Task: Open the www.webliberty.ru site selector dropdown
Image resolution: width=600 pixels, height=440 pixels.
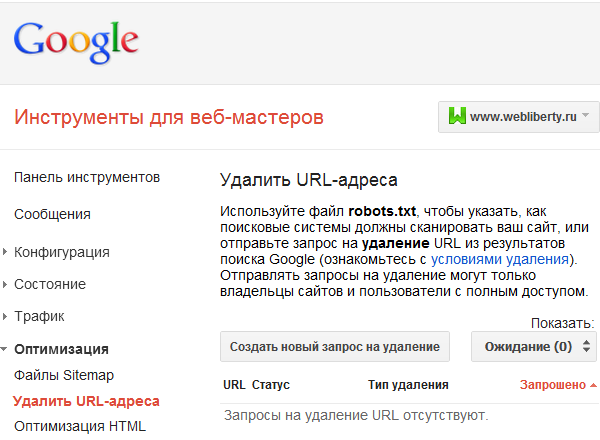Action: [x=518, y=117]
